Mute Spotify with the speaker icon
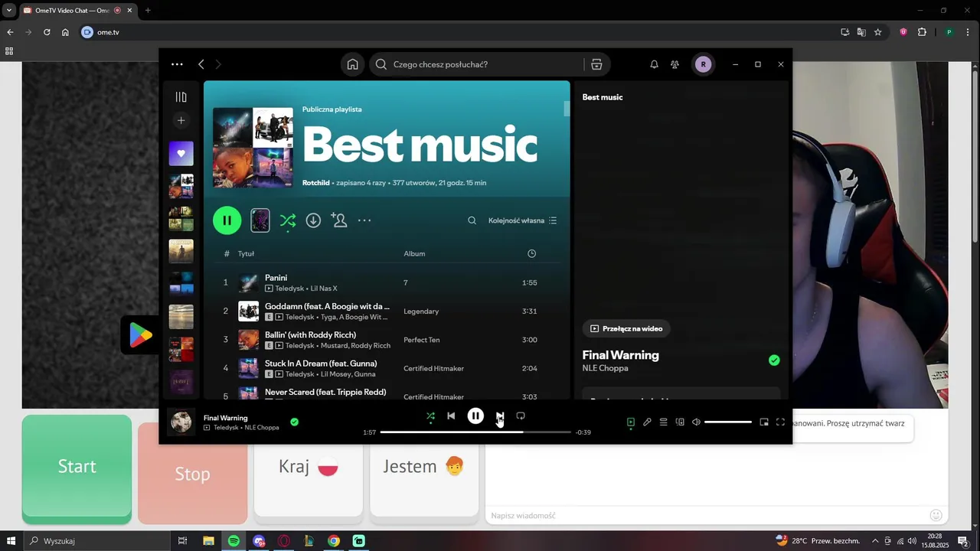This screenshot has height=551, width=980. coord(696,422)
